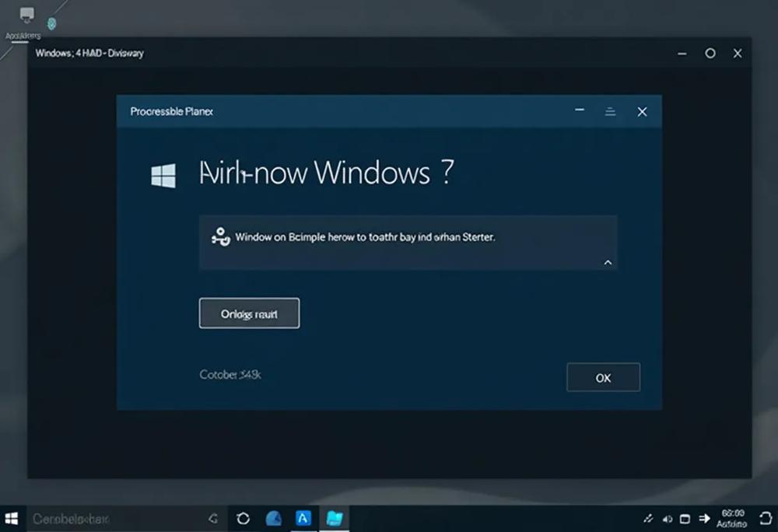Open the blue 'A' app on taskbar

[x=303, y=518]
